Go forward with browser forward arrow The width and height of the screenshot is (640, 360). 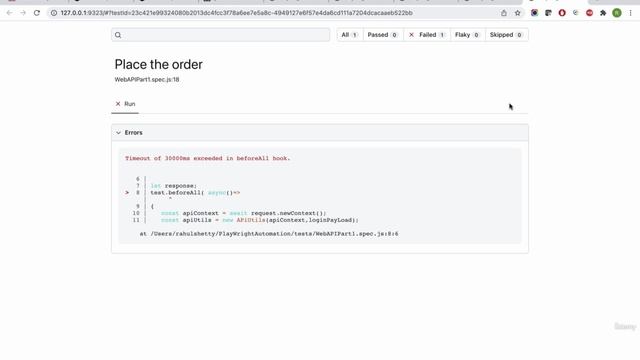[x=23, y=13]
